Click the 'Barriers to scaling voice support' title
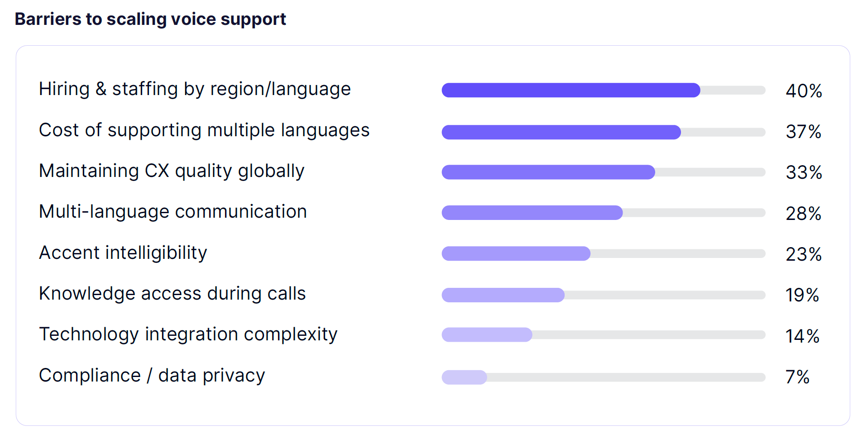 point(150,19)
